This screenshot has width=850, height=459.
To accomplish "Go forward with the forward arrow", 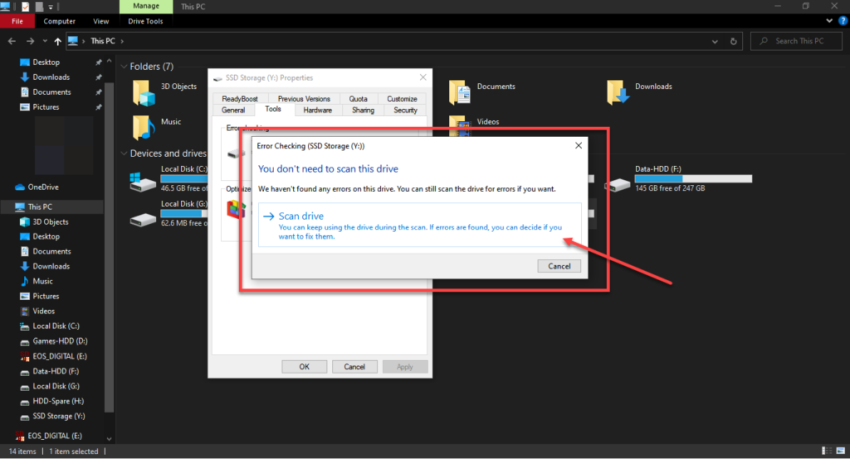I will coord(30,41).
